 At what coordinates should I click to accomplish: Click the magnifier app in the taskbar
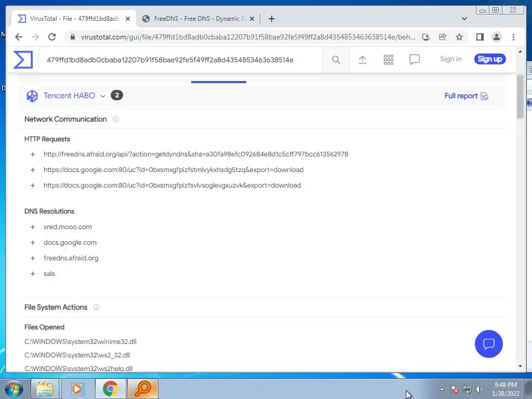(142, 389)
